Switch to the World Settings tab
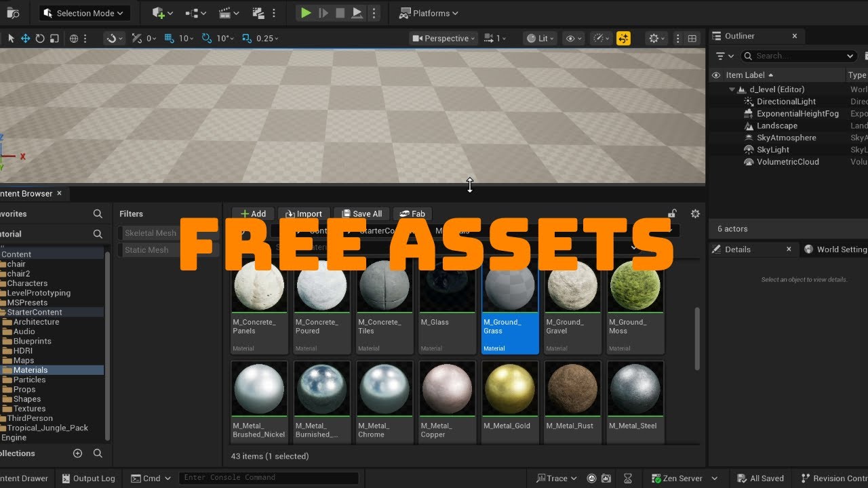The height and width of the screenshot is (488, 868). (835, 249)
